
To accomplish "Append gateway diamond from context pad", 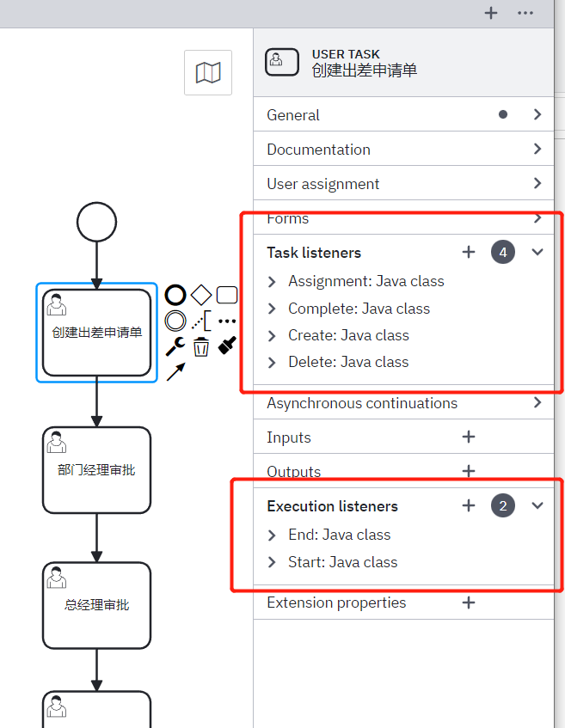I will coord(201,295).
